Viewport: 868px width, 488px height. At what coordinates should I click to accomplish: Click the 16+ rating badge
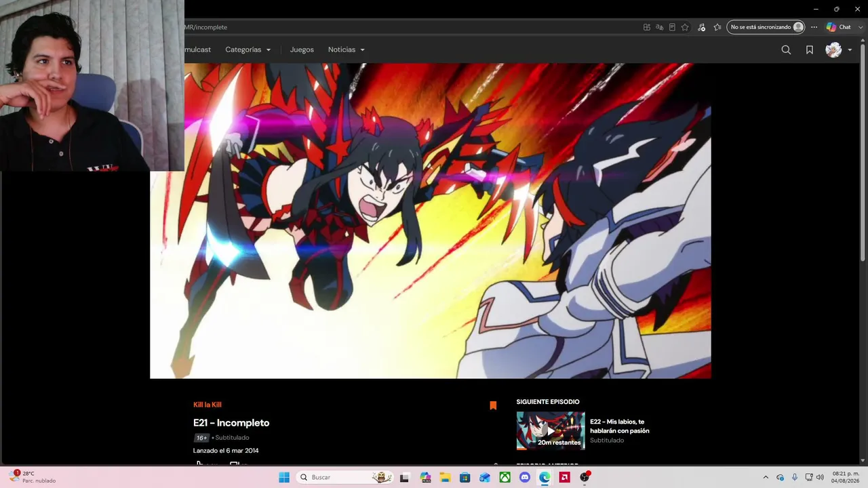click(201, 438)
